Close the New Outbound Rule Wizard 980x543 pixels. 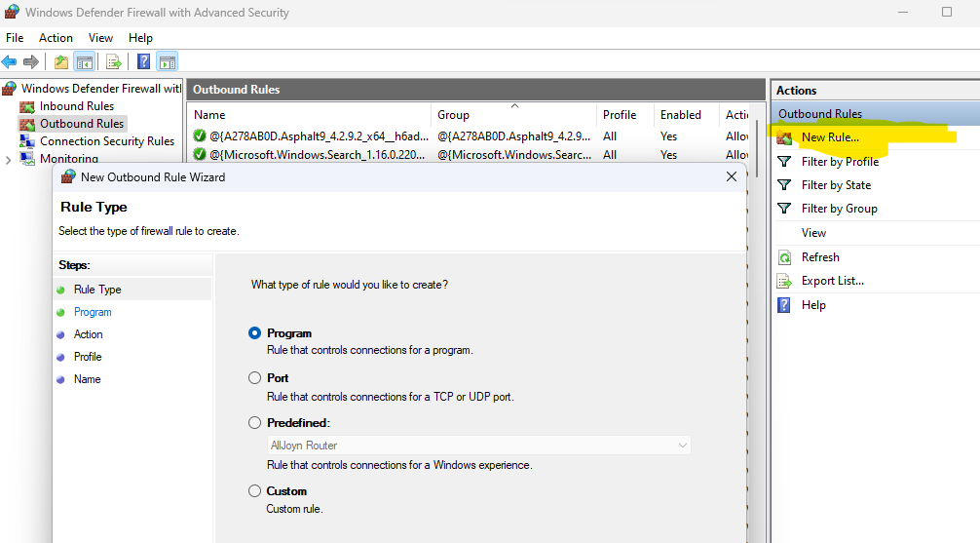[x=732, y=177]
